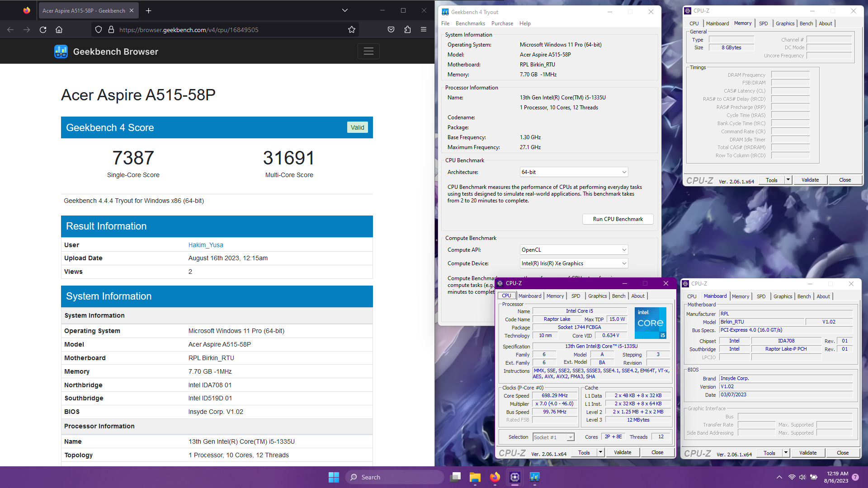Click the Geekbench taskbar icon

[535, 477]
